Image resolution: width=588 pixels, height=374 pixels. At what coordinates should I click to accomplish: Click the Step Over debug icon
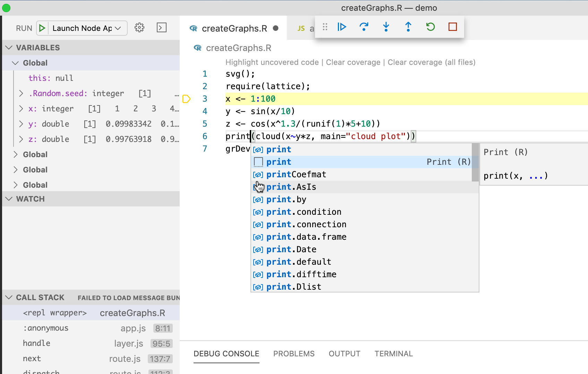[x=364, y=27]
